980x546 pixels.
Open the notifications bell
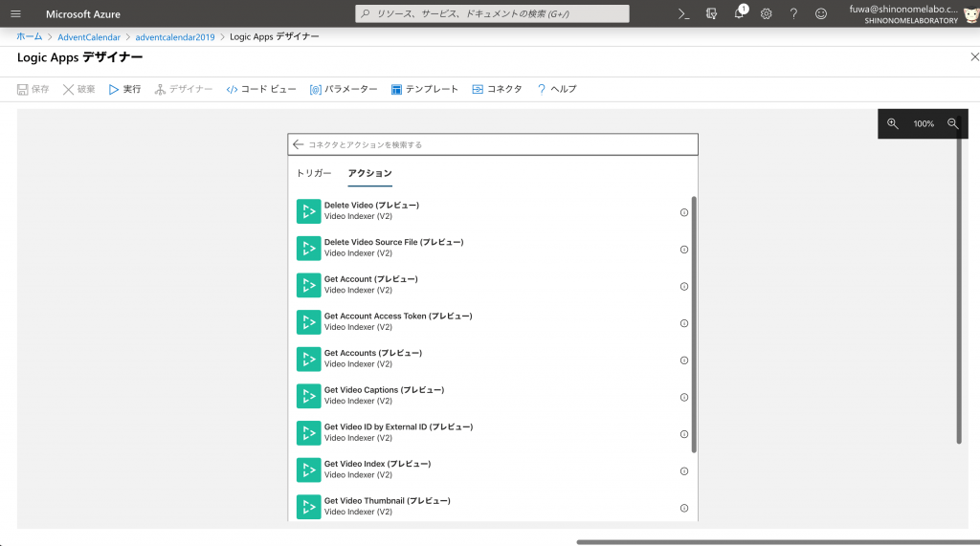(739, 13)
